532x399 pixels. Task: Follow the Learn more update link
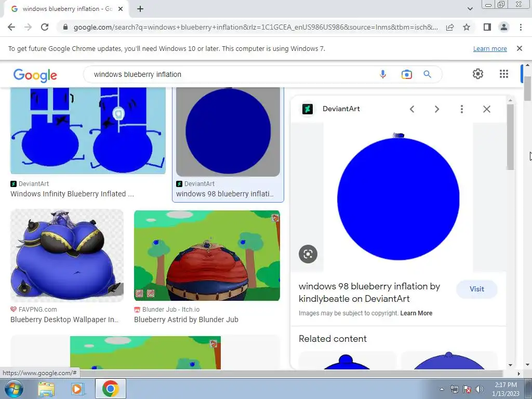click(490, 48)
